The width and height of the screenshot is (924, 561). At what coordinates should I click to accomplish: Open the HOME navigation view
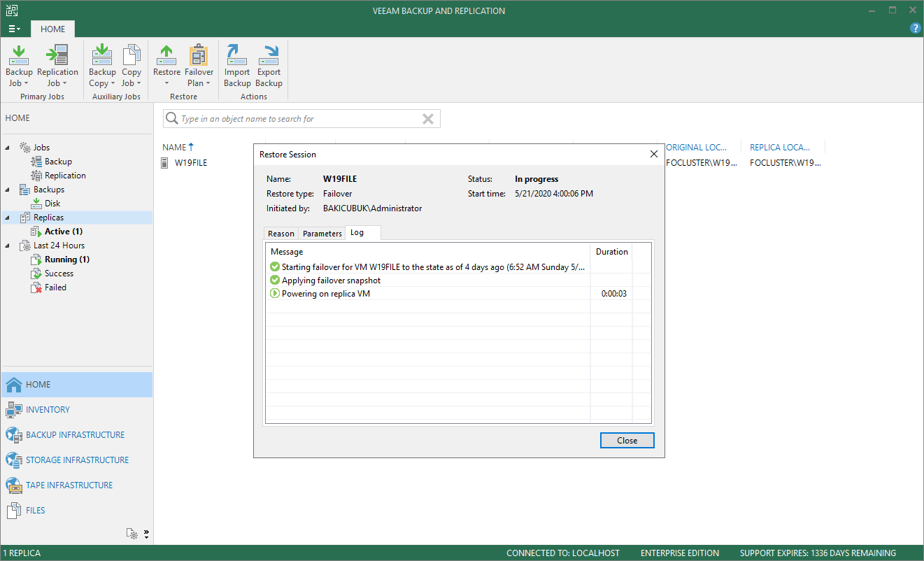(76, 385)
